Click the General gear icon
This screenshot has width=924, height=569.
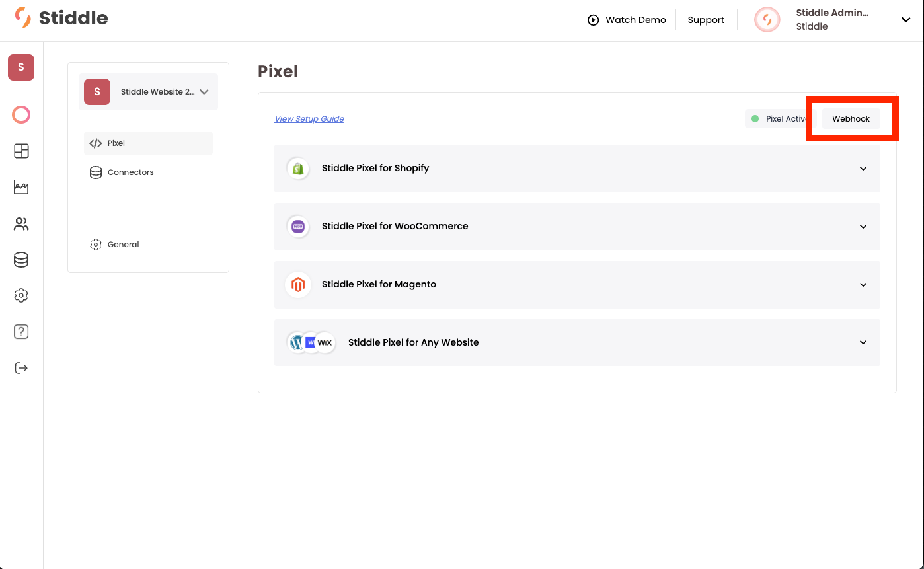96,245
